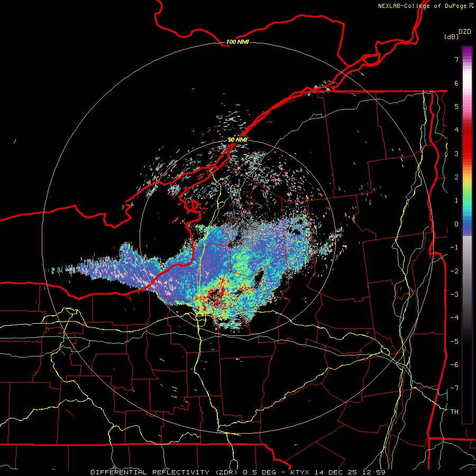Select the 0 dB scale label
The width and height of the screenshot is (476, 476).
[x=456, y=224]
